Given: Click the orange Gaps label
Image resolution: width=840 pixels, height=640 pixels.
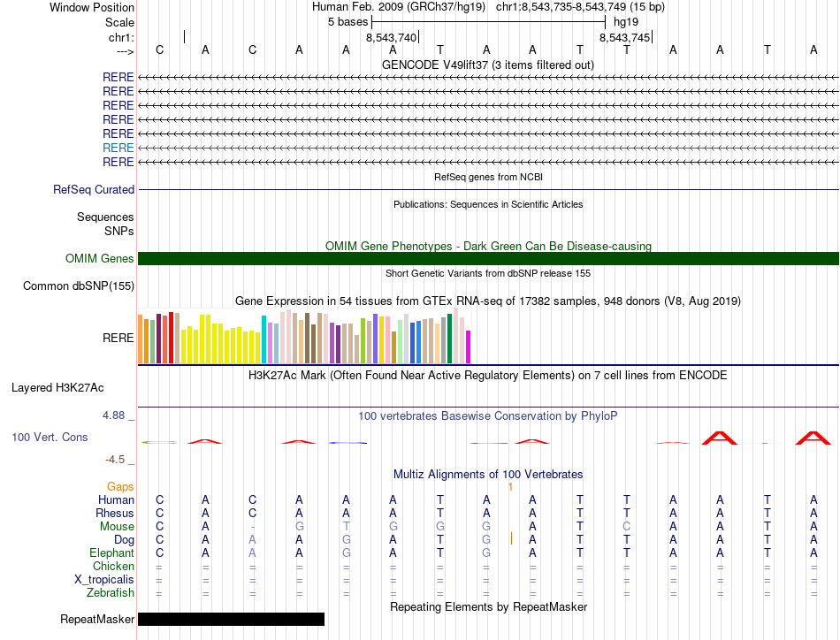Looking at the screenshot, I should [120, 486].
